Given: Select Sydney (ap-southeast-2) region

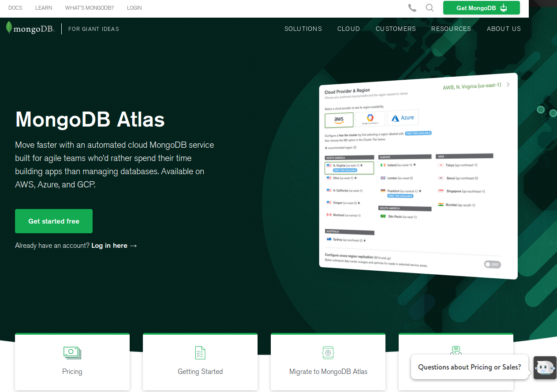Looking at the screenshot, I should 346,240.
